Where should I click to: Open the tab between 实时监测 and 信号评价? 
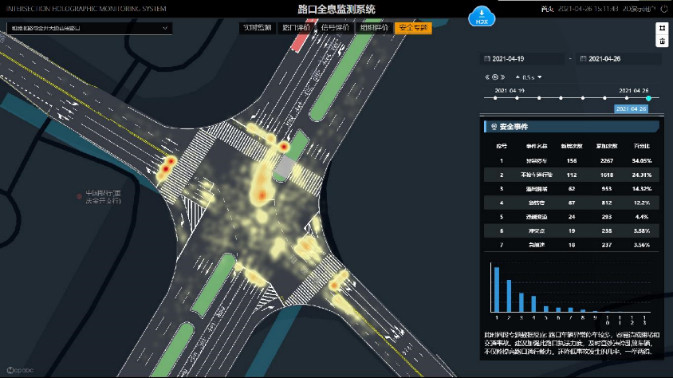pyautogui.click(x=296, y=28)
